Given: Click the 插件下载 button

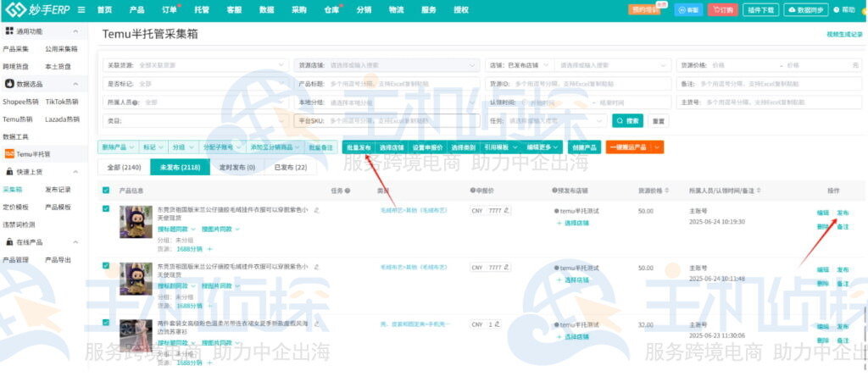Looking at the screenshot, I should [760, 10].
